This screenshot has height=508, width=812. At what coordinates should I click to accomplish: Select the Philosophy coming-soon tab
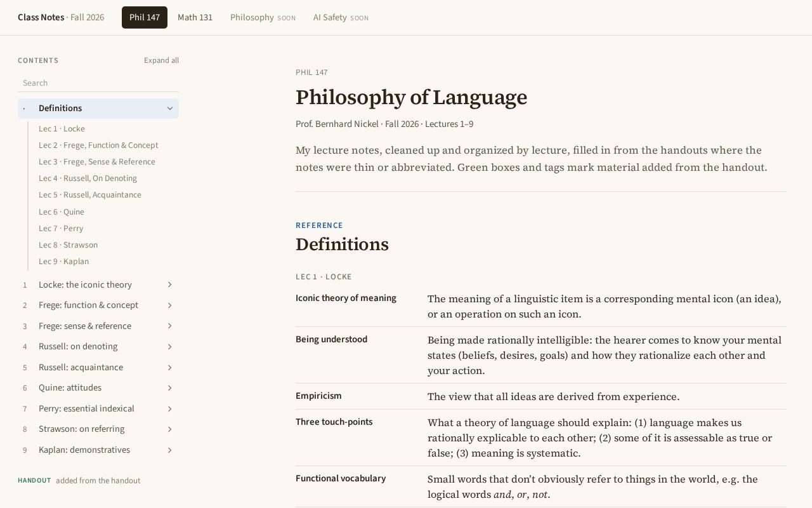(263, 18)
